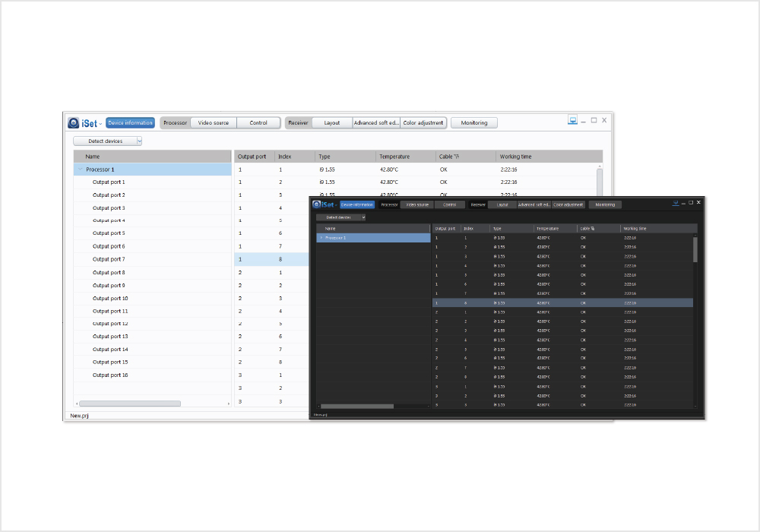The height and width of the screenshot is (532, 760).
Task: Click the Cable column sort icon in light window
Action: pos(457,157)
